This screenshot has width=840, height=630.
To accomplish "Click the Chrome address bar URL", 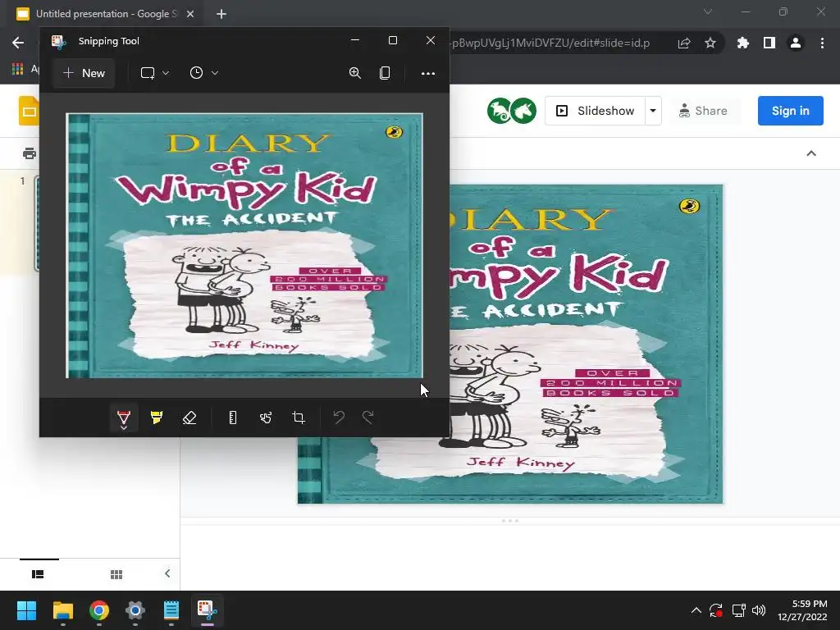I will (x=550, y=43).
